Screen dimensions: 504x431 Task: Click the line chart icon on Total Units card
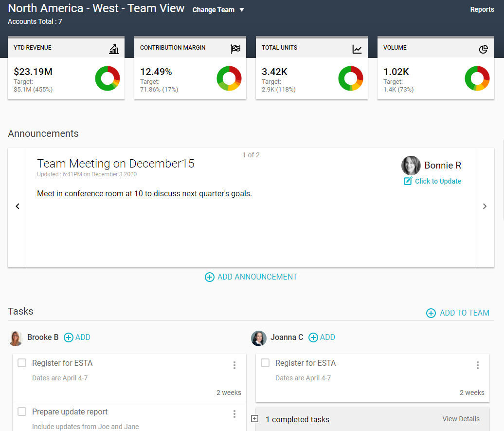[358, 49]
